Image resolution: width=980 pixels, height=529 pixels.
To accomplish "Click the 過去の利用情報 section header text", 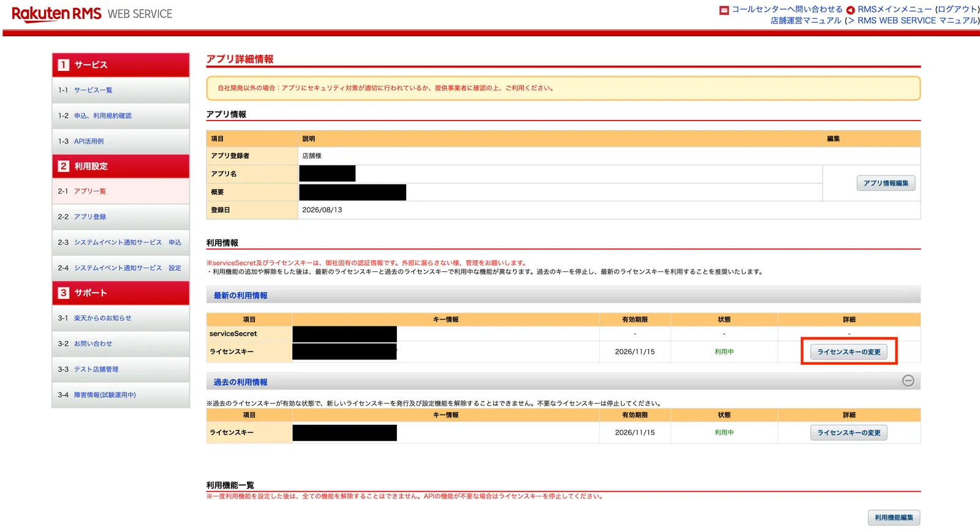I will pyautogui.click(x=240, y=382).
